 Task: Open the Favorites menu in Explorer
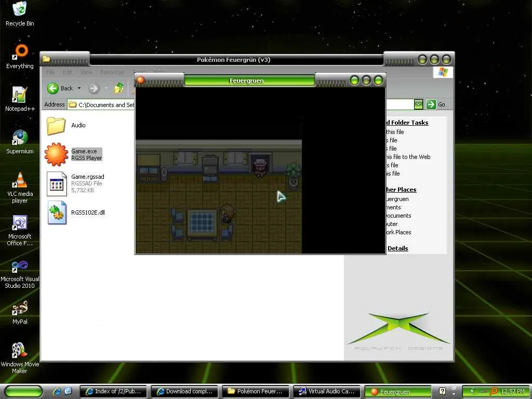click(x=112, y=72)
